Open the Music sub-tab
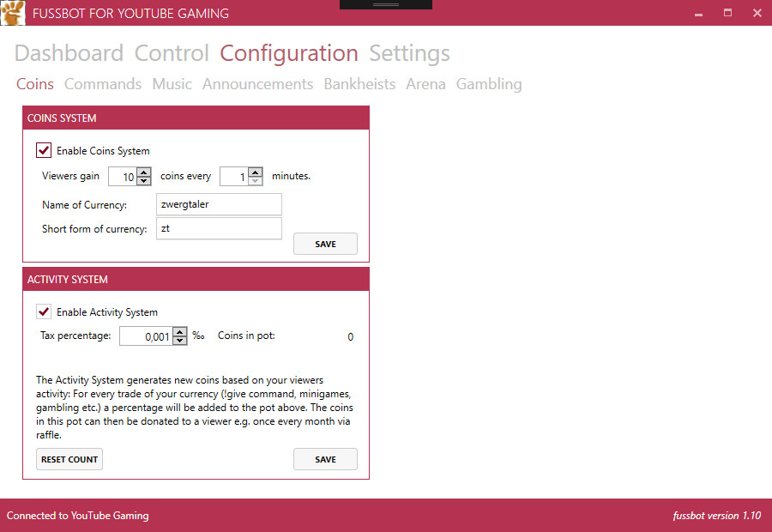 [172, 84]
